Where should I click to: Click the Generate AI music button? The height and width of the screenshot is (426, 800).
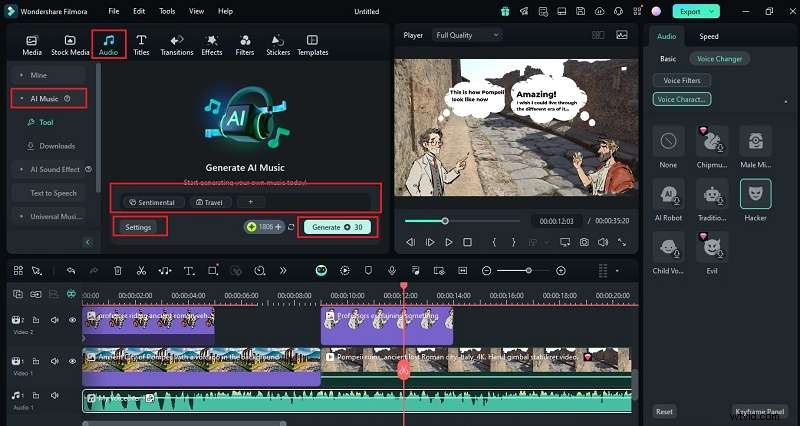pyautogui.click(x=337, y=227)
